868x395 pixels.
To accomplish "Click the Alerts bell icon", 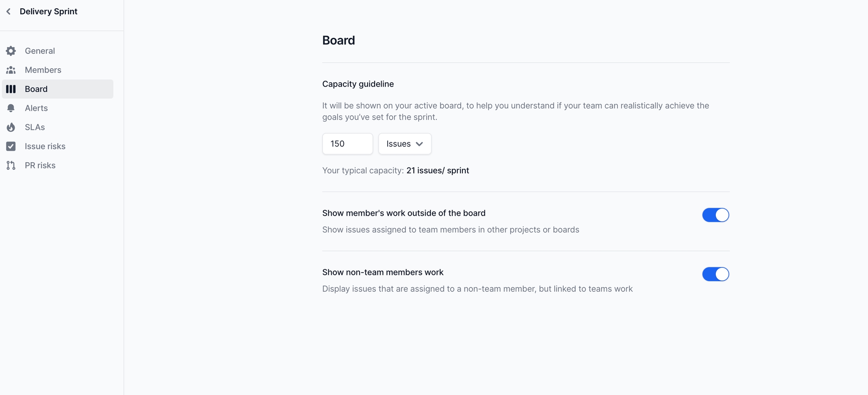I will (x=11, y=108).
